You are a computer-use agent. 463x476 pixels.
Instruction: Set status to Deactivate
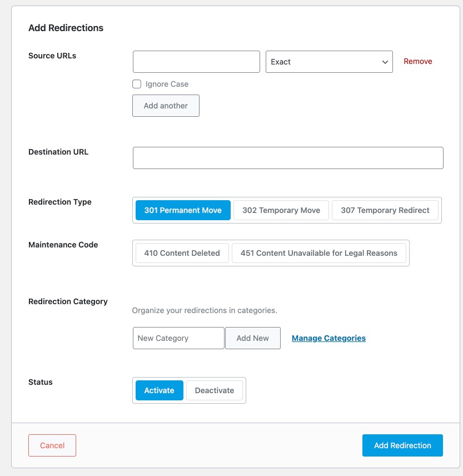(215, 390)
